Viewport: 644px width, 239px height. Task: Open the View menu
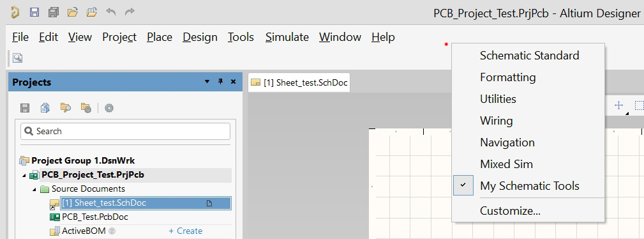[x=80, y=37]
